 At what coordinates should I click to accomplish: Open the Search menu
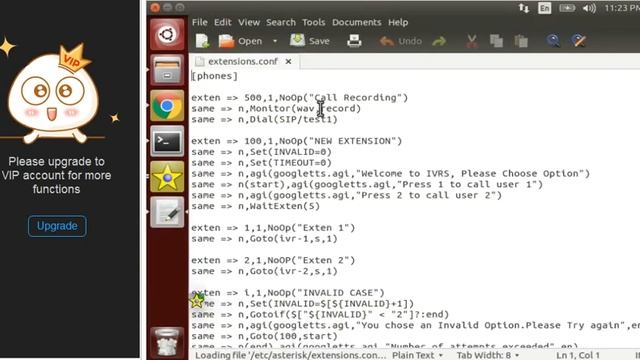(x=281, y=22)
